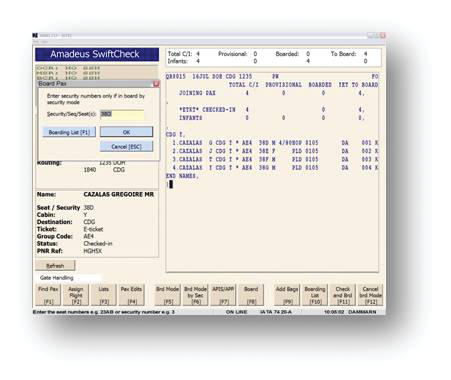This screenshot has height=380, width=451.
Task: Click the Total C/I counter
Action: pos(184,54)
